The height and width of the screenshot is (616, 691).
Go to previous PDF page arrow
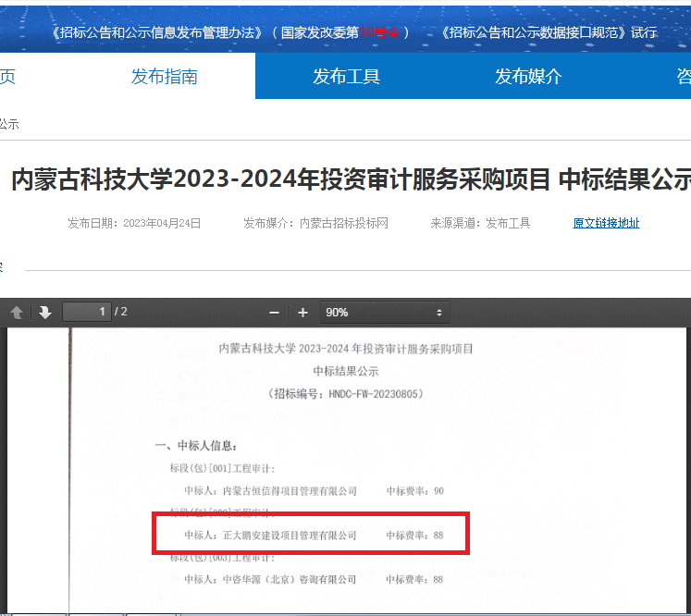pos(17,313)
